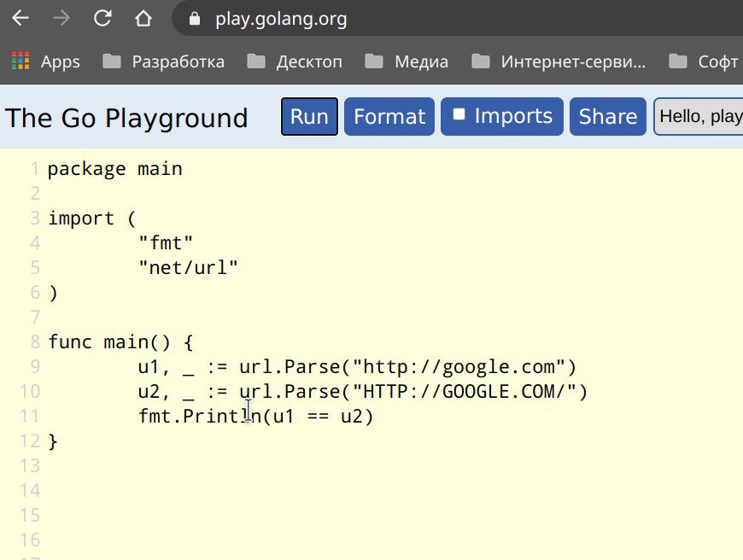
Task: Open the Десктоп bookmark folder
Action: point(295,61)
